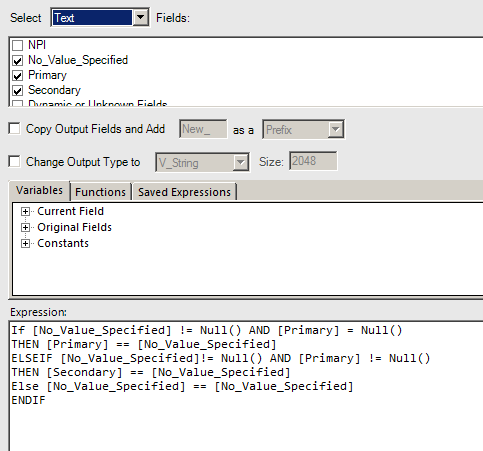Select the Constants tree item label
This screenshot has height=451, width=483.
click(x=63, y=243)
